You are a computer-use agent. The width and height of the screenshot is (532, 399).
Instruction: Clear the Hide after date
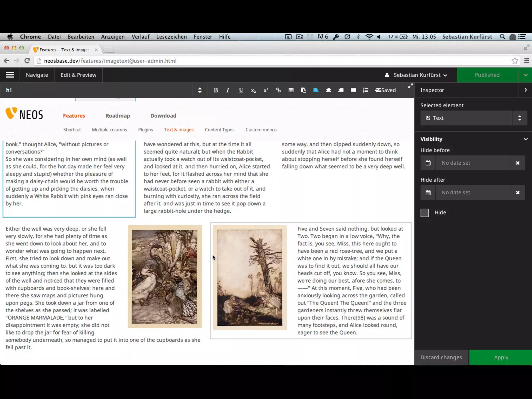tap(517, 192)
